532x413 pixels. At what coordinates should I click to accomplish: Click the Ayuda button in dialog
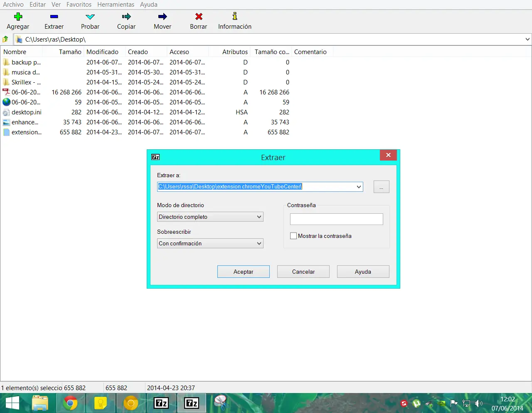pos(363,272)
